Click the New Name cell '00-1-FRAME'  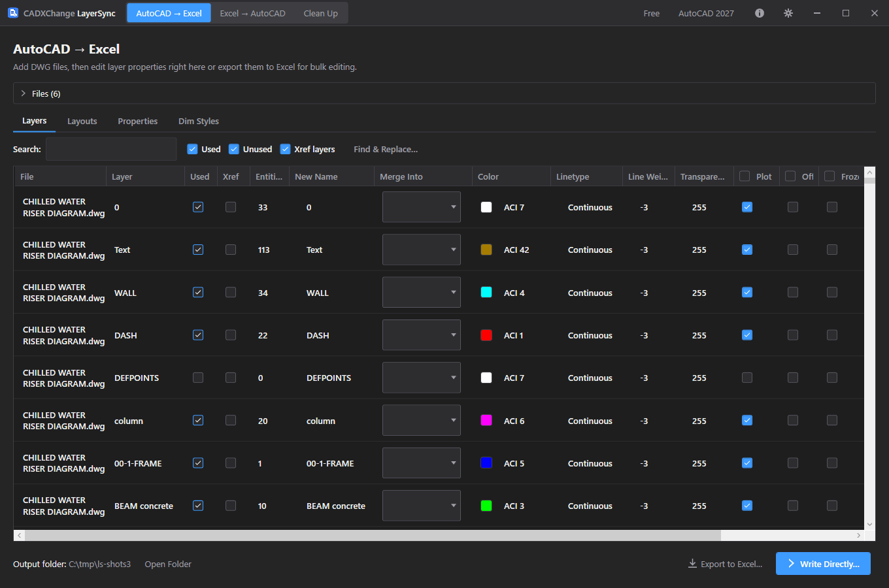pyautogui.click(x=330, y=463)
